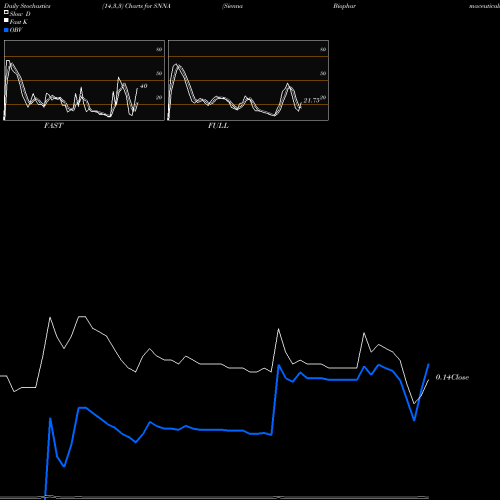Click the 'Fast K' legend label
Viewport: 500px width, 500px height.
coord(19,22)
